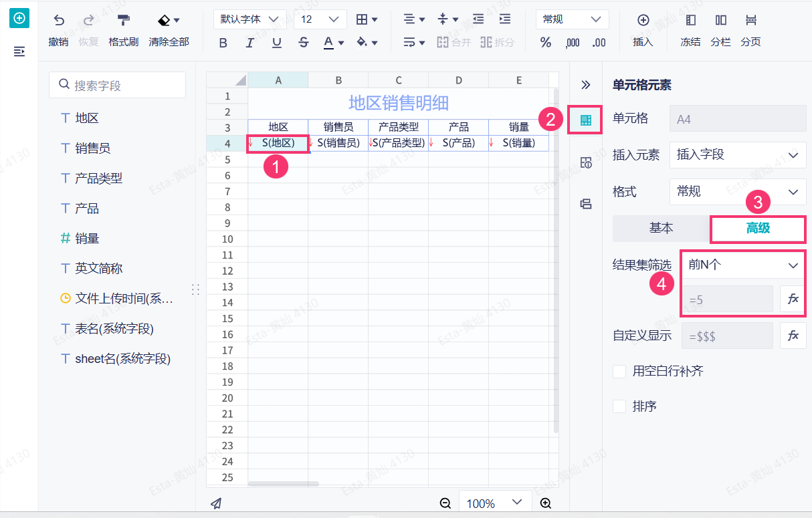This screenshot has height=518, width=812.
Task: Click cell B4 containing S(销售员)
Action: (x=338, y=143)
